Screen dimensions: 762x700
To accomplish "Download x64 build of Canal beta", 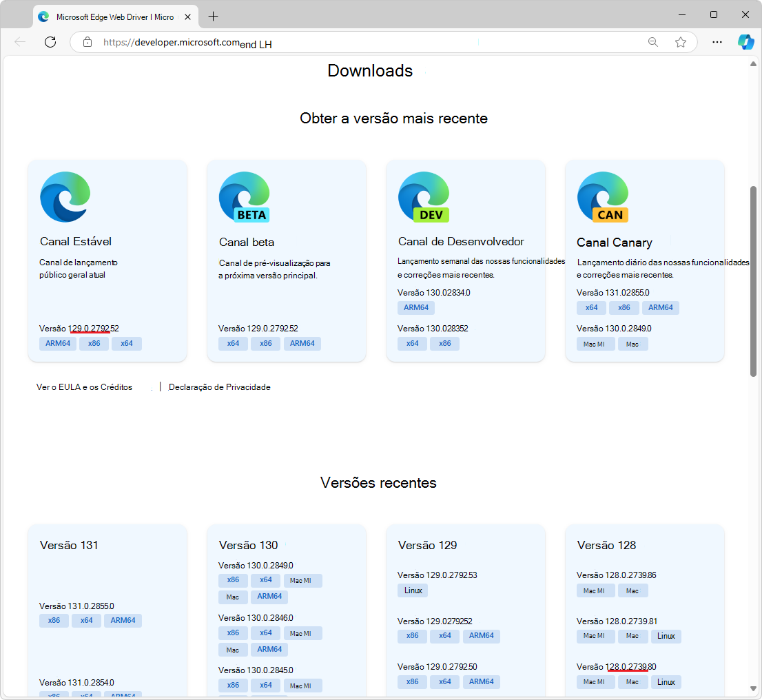I will point(233,343).
